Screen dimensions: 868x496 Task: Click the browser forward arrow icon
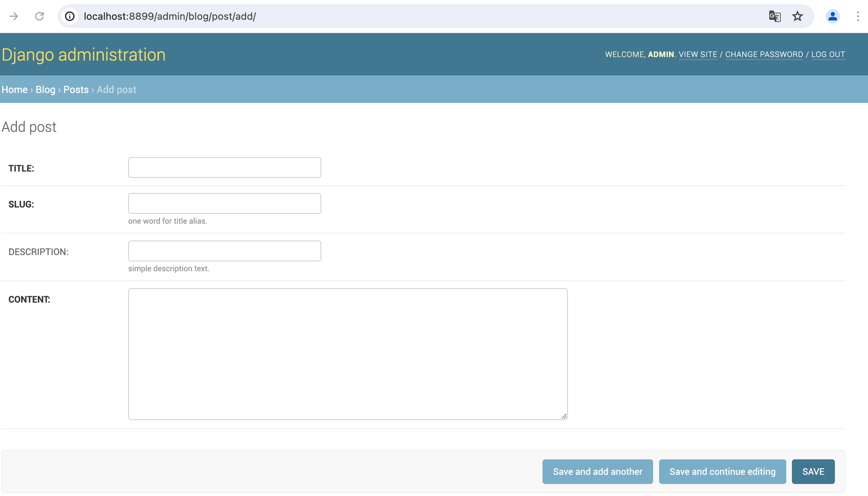click(x=14, y=16)
